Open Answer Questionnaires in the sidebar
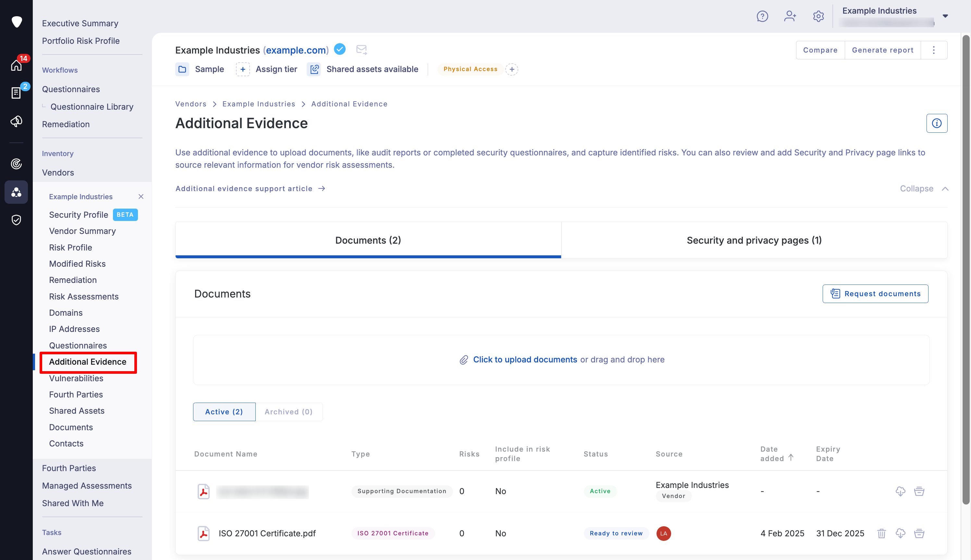The image size is (971, 560). pos(87,551)
